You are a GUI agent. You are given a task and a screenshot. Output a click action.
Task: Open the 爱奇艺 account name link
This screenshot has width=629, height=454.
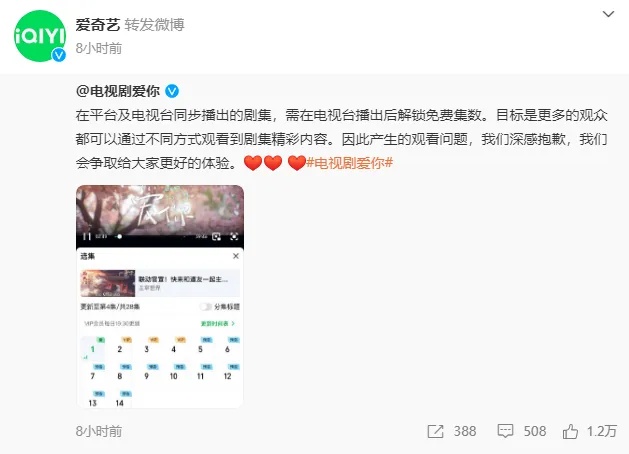[x=98, y=25]
